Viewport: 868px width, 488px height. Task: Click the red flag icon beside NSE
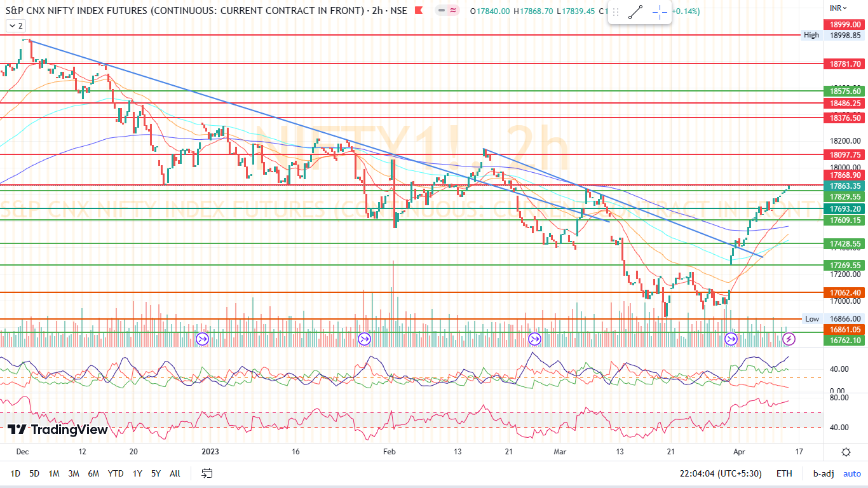coord(418,11)
